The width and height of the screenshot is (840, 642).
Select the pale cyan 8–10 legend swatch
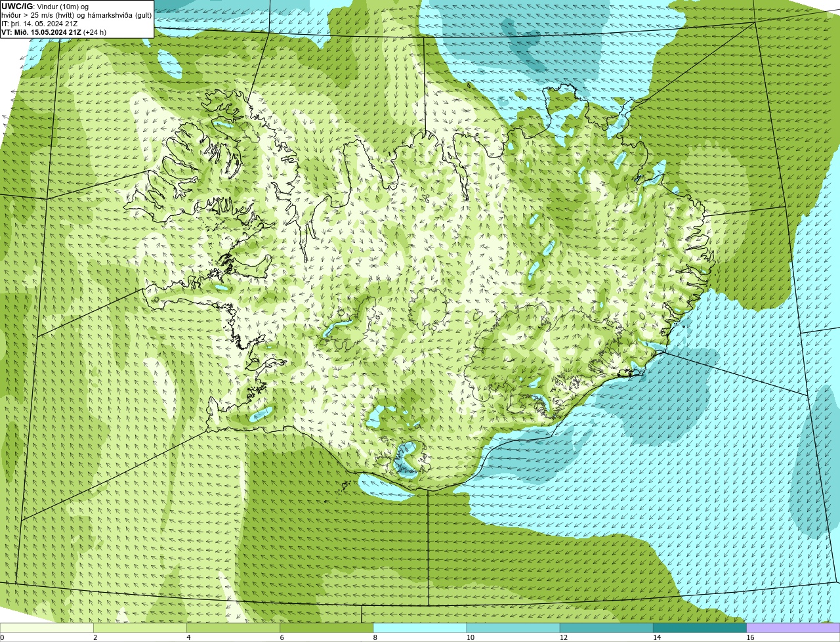(420, 628)
